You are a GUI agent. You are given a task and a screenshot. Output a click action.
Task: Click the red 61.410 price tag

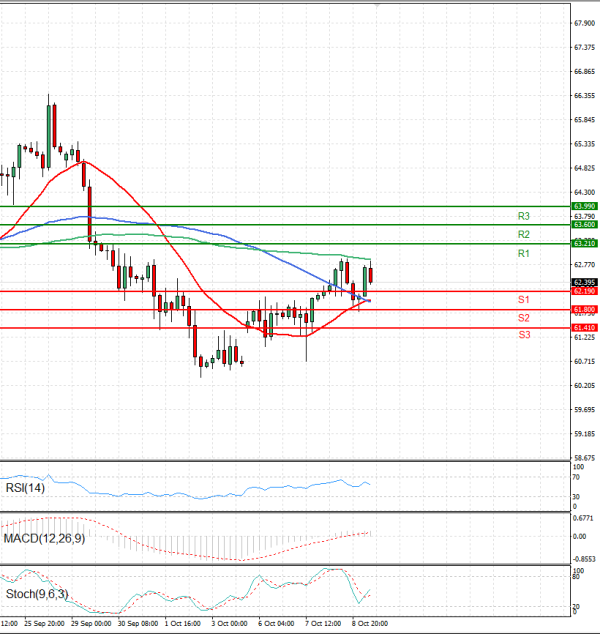point(584,328)
